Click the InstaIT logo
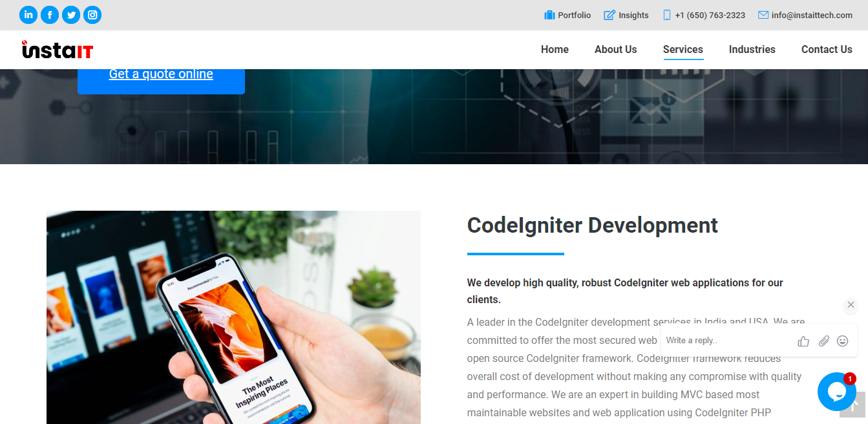868x424 pixels. 58,49
